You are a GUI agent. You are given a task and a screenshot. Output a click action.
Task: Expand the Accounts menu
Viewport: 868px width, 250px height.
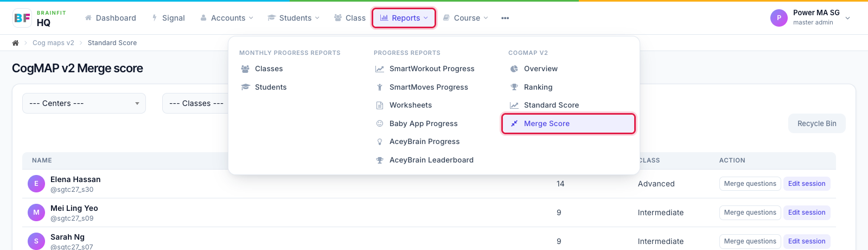point(227,18)
